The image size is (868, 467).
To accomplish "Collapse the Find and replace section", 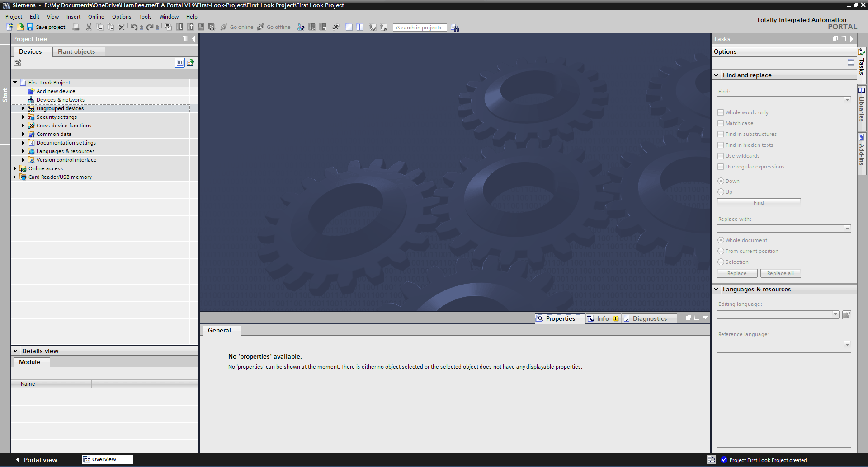I will [716, 75].
